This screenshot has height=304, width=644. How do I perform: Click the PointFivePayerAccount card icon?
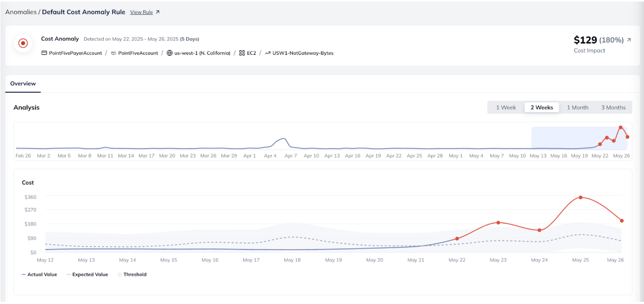coord(44,53)
